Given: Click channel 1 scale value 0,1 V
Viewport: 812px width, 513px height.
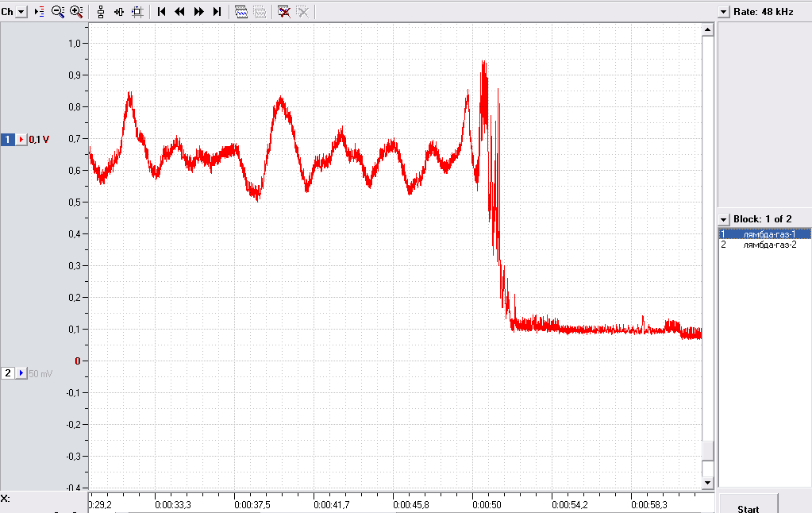Looking at the screenshot, I should pos(39,140).
